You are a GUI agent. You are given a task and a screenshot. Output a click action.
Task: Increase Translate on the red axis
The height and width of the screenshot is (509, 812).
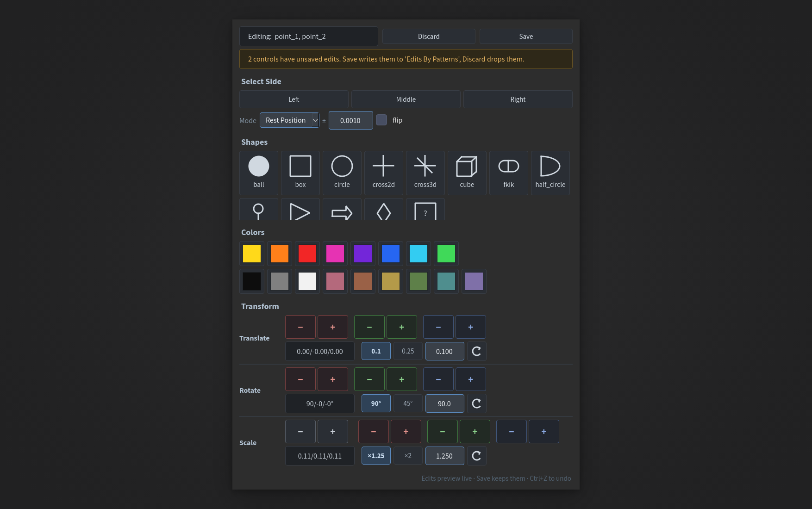pos(333,327)
